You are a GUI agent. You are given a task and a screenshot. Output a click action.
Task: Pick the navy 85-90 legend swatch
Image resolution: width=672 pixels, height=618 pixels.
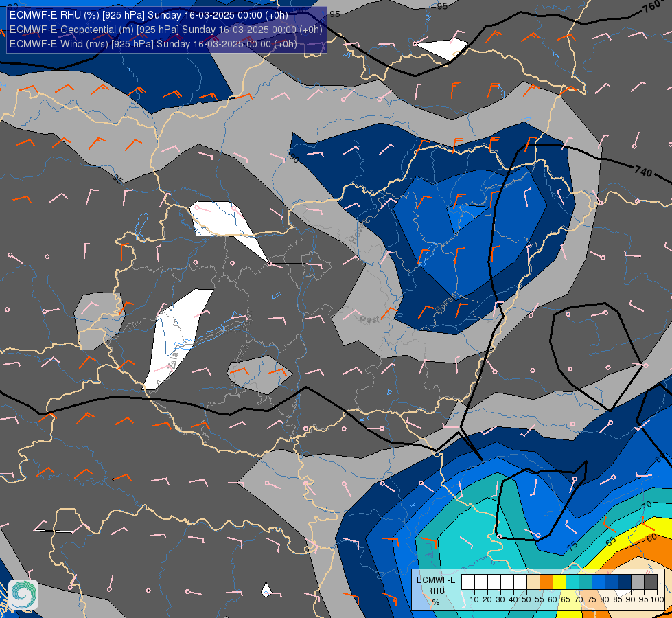click(x=625, y=582)
